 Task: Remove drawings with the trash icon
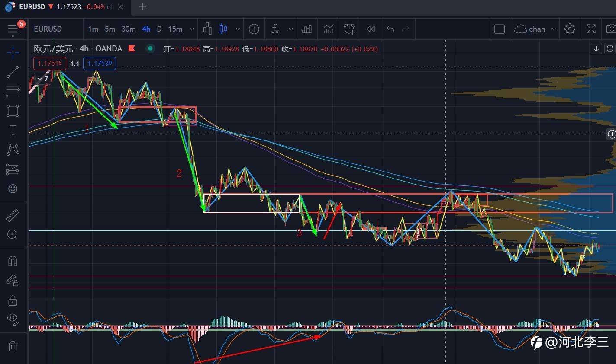(13, 346)
